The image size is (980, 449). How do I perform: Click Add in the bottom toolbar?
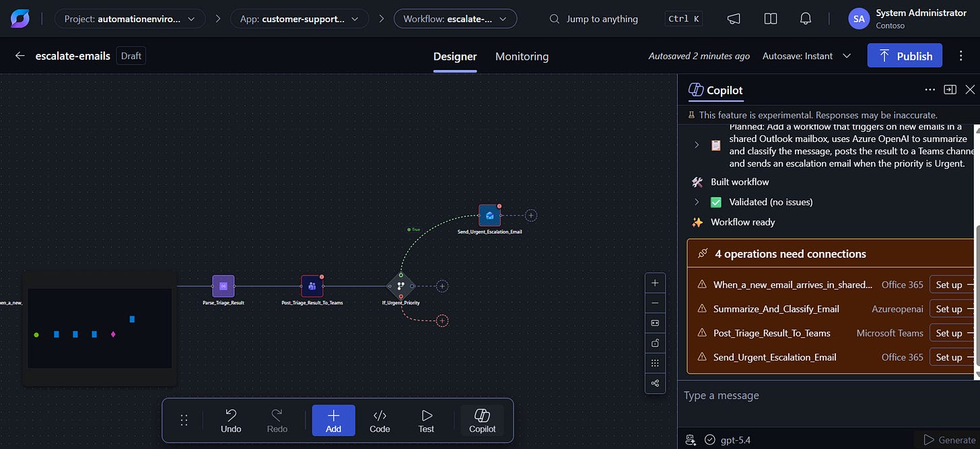point(333,421)
